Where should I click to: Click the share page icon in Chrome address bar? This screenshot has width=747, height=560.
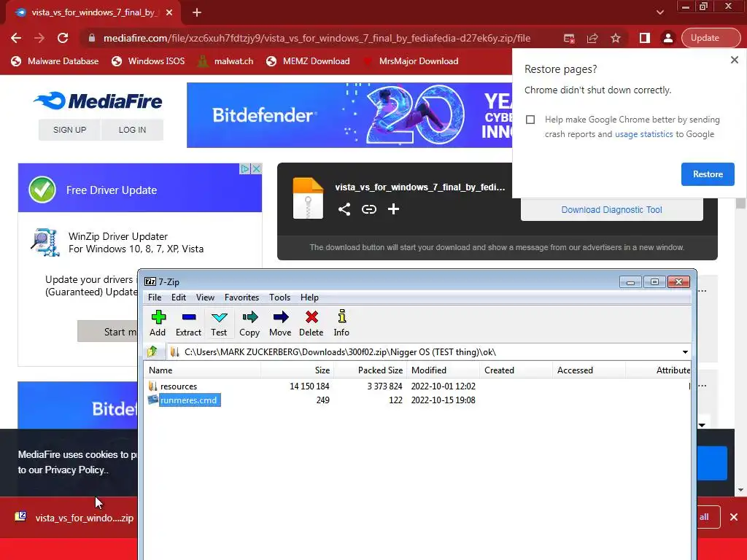click(x=592, y=38)
